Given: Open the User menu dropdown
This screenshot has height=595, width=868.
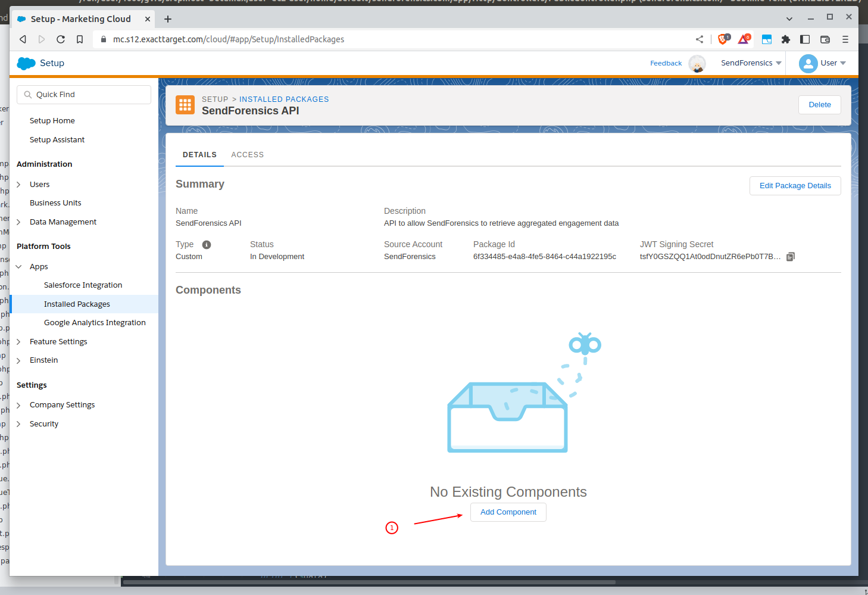Looking at the screenshot, I should click(x=833, y=63).
